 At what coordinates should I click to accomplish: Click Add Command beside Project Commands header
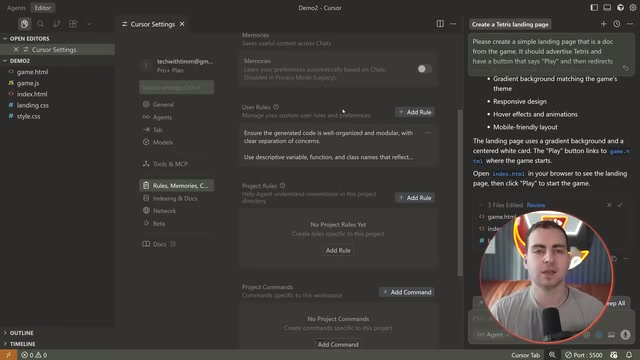(x=407, y=292)
